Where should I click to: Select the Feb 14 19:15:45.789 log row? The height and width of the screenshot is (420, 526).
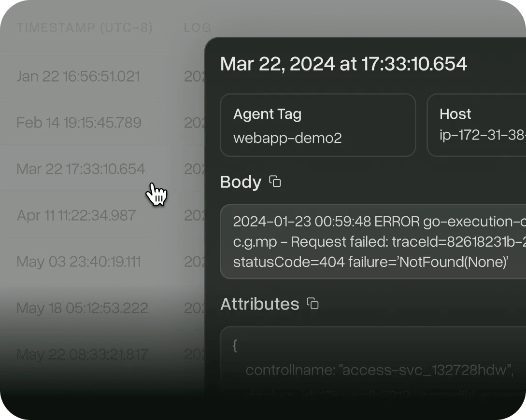(79, 123)
